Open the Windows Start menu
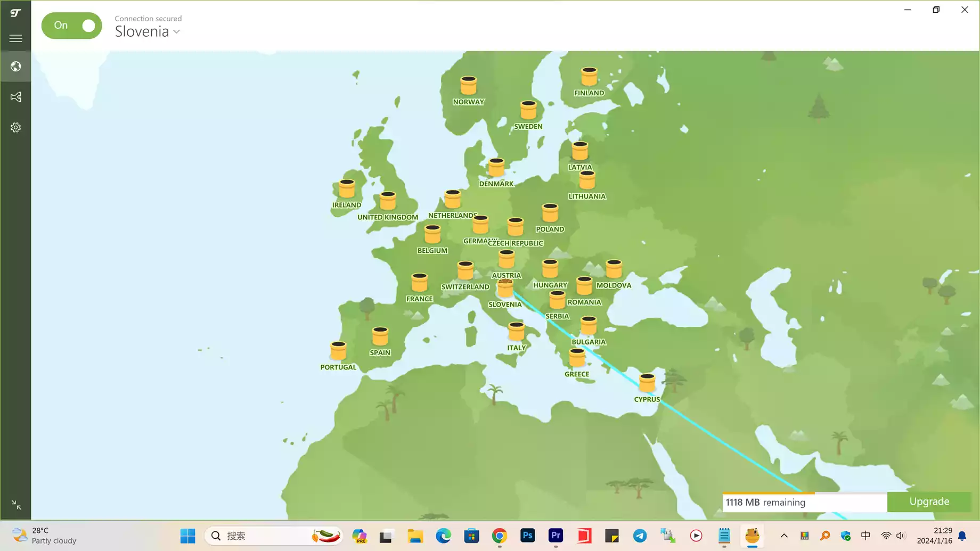Image resolution: width=980 pixels, height=551 pixels. 187,536
